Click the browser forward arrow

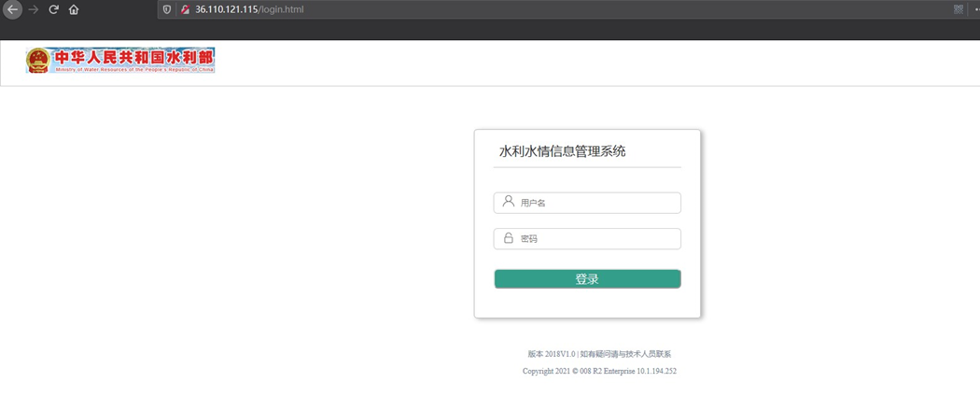(x=34, y=10)
